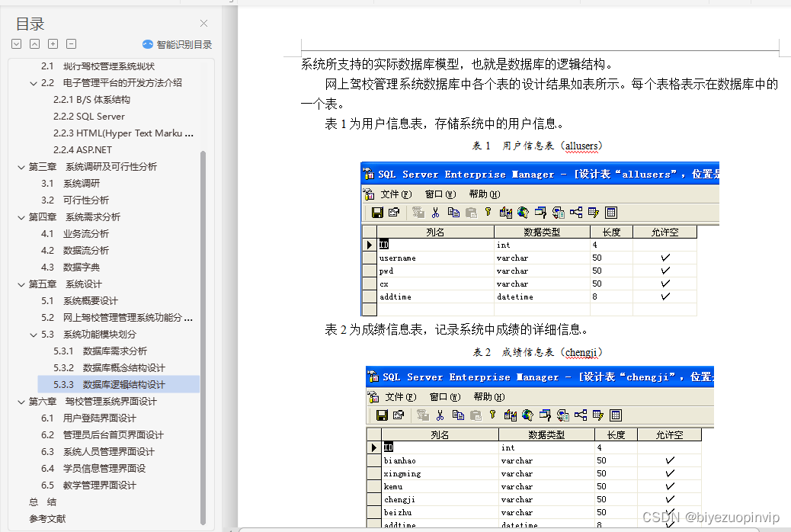This screenshot has height=532, width=791.
Task: Click the relationships diagram icon in chengji toolbar
Action: coord(581,415)
